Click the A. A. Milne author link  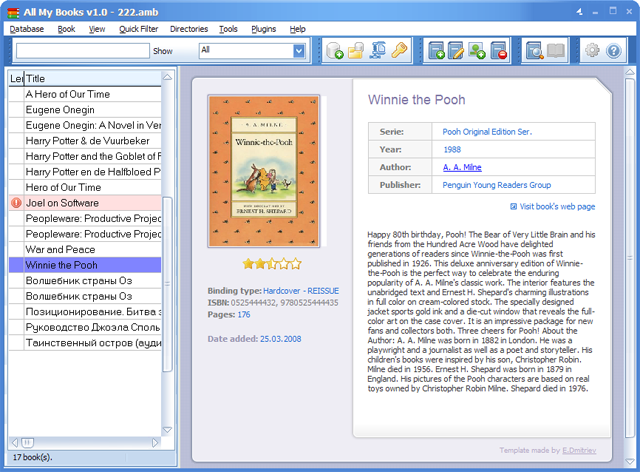(x=462, y=167)
